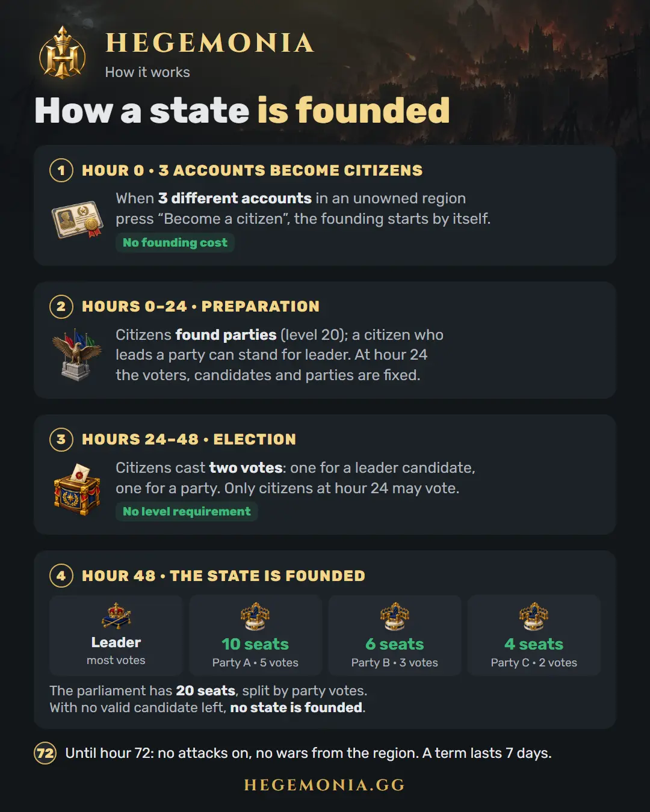Click the throne icon above 10 seats
The height and width of the screenshot is (812, 650).
tap(255, 617)
